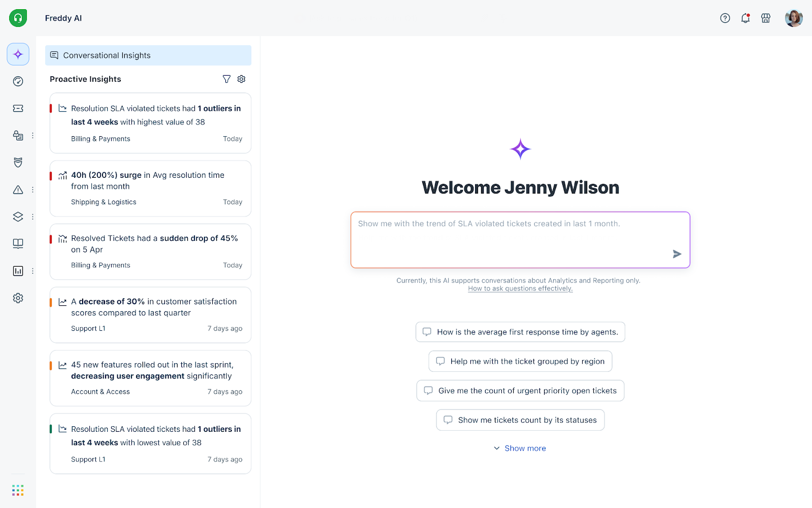Choose 'Show me tickets count by its statuses'
812x508 pixels.
[x=520, y=420]
